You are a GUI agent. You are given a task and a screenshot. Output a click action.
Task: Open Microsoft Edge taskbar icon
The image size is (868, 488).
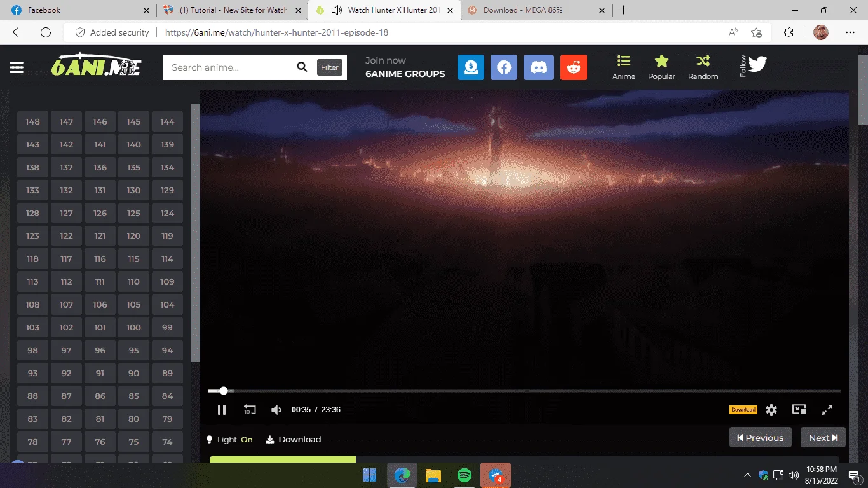[402, 475]
